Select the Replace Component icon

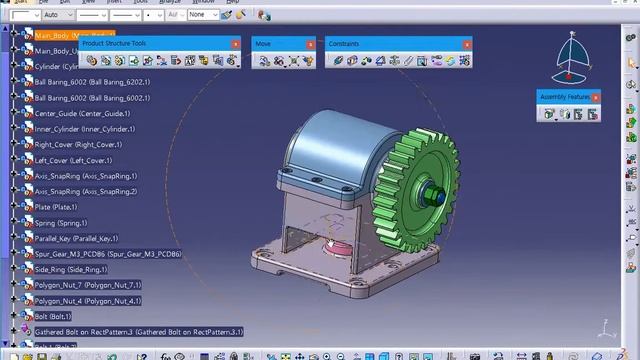162,60
